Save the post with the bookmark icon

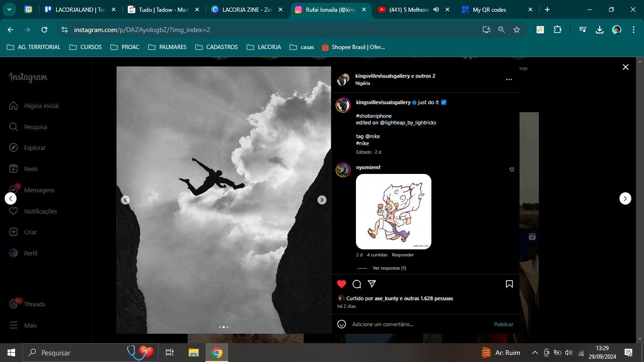click(x=509, y=284)
